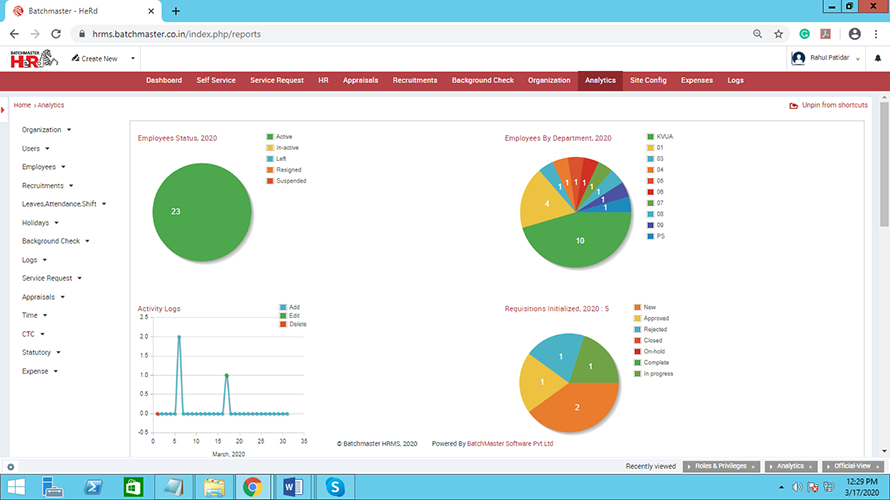This screenshot has height=500, width=890.
Task: Open Skype from the taskbar
Action: coord(335,486)
